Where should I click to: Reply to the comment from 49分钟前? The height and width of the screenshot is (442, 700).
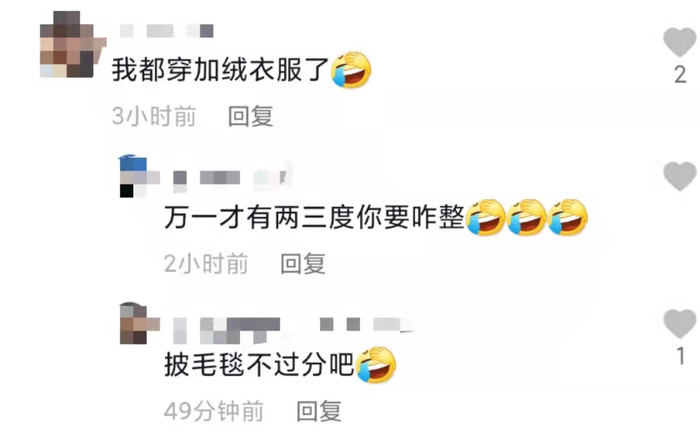(x=319, y=411)
